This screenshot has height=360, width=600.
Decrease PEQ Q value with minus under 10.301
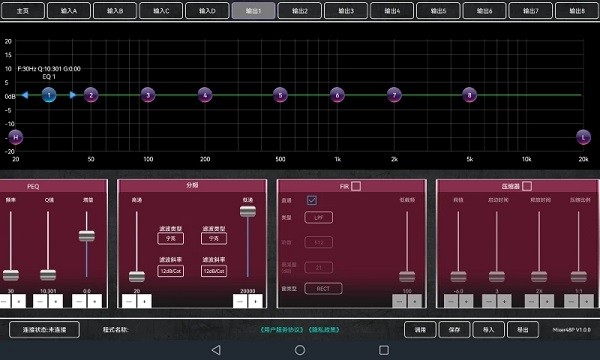pyautogui.click(x=40, y=301)
